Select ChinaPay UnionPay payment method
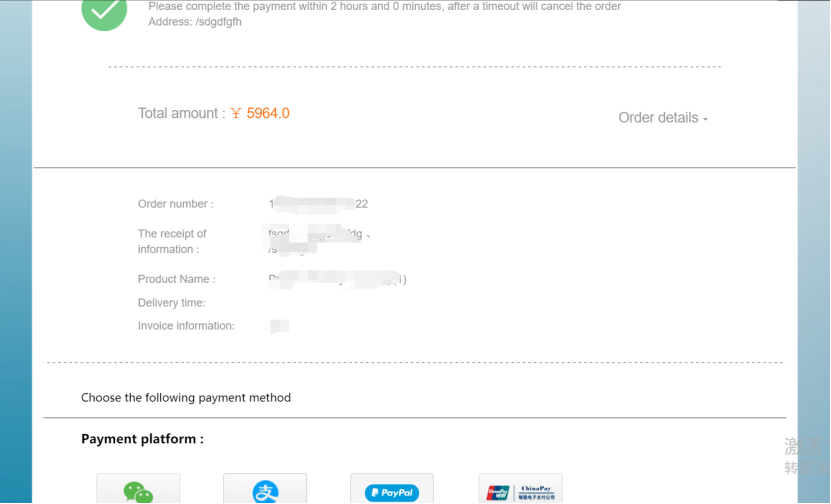831x504 pixels. (520, 488)
